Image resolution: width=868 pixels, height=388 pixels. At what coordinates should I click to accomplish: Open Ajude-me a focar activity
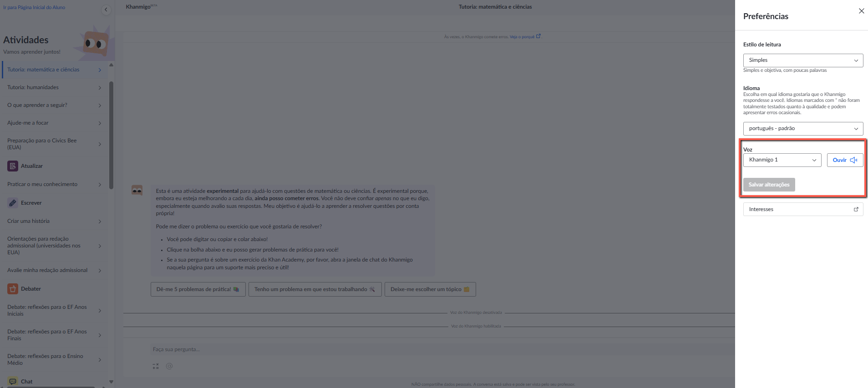tap(55, 123)
